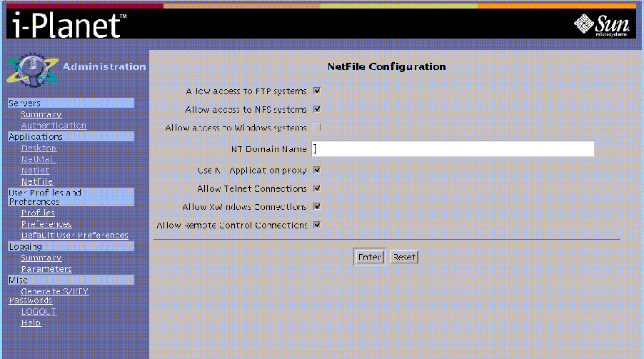Toggle Allow Remote Control Connections checkbox
The height and width of the screenshot is (359, 644).
tap(317, 225)
